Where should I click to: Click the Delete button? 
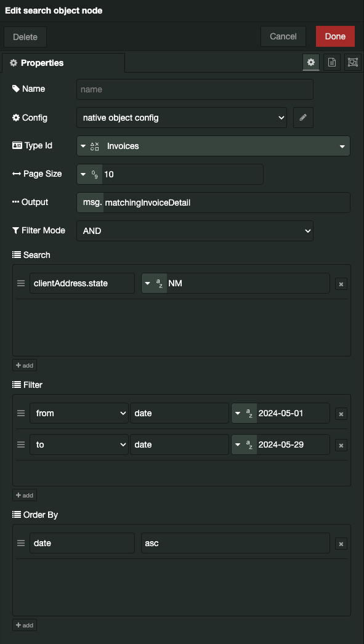pos(25,36)
